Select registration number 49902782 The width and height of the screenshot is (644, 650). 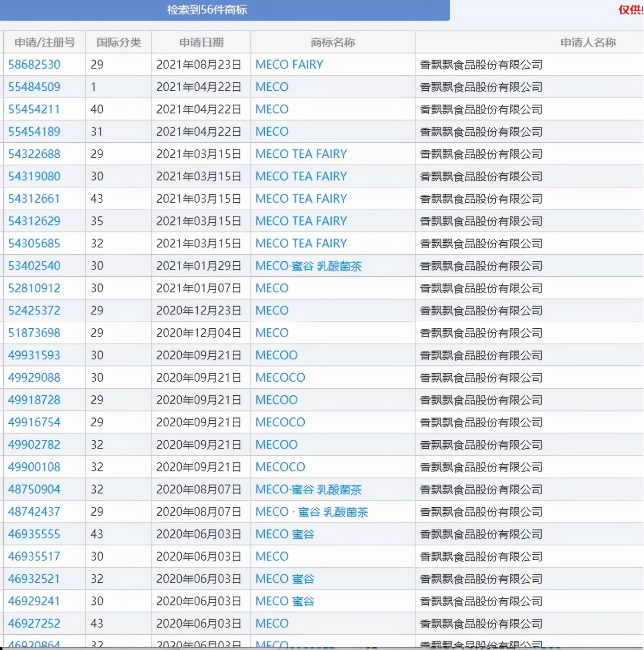(34, 444)
